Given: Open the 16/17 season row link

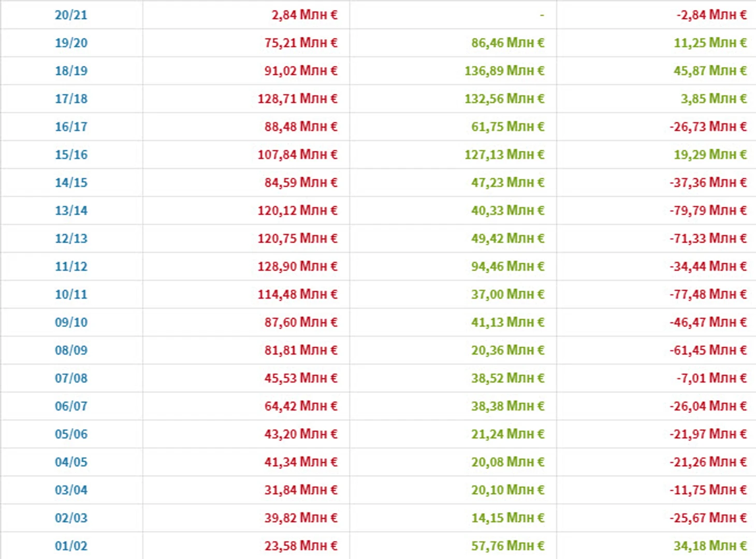Looking at the screenshot, I should [x=71, y=127].
